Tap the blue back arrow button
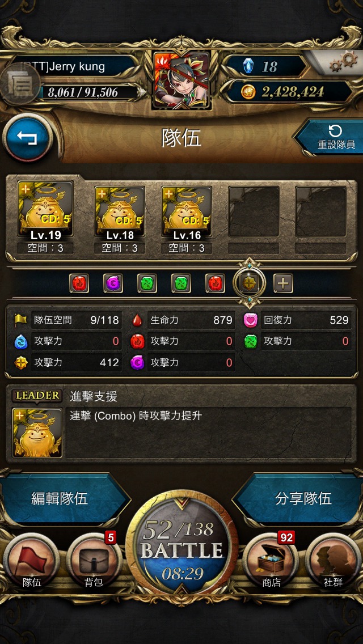 [27, 138]
